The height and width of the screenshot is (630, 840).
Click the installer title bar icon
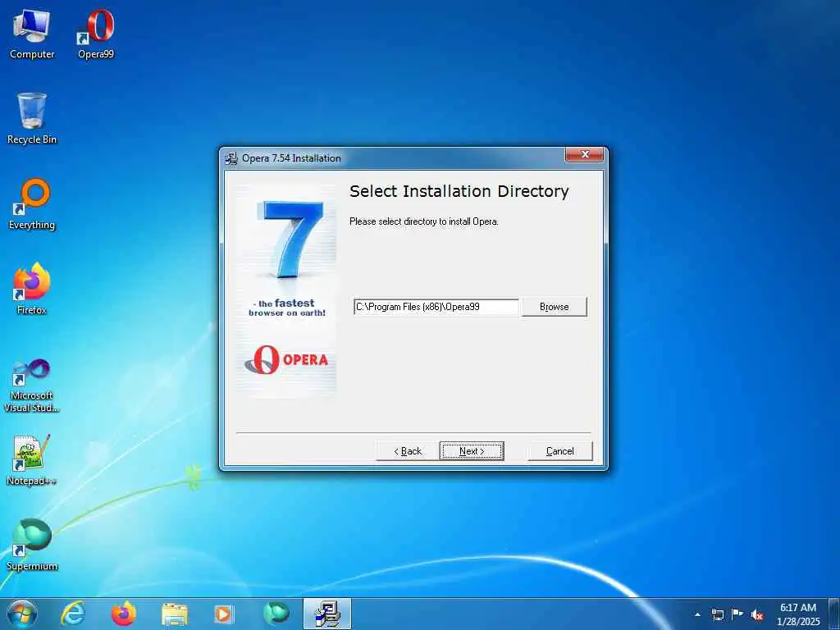click(231, 158)
